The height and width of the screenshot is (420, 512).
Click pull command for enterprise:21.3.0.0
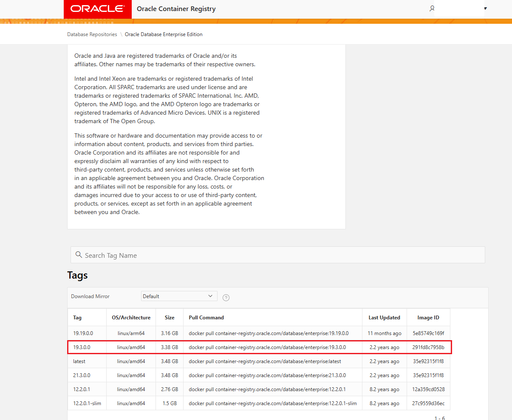tap(267, 375)
